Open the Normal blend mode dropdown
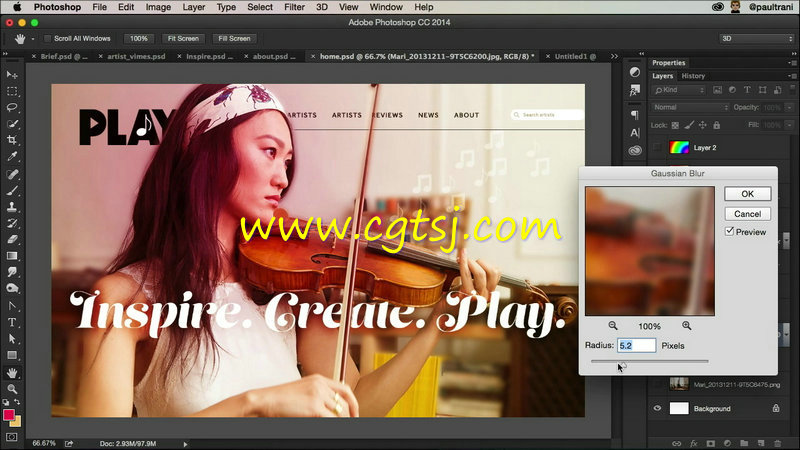The image size is (800, 450). click(x=690, y=107)
